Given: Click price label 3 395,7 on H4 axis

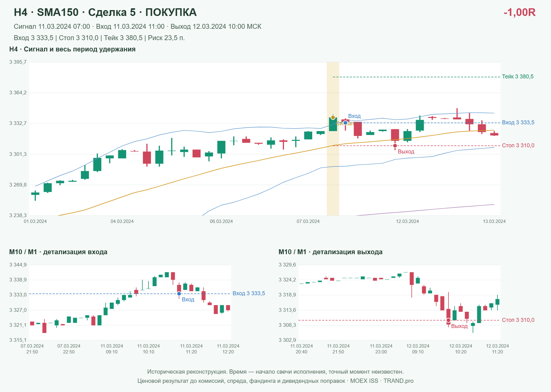Looking at the screenshot, I should point(18,62).
